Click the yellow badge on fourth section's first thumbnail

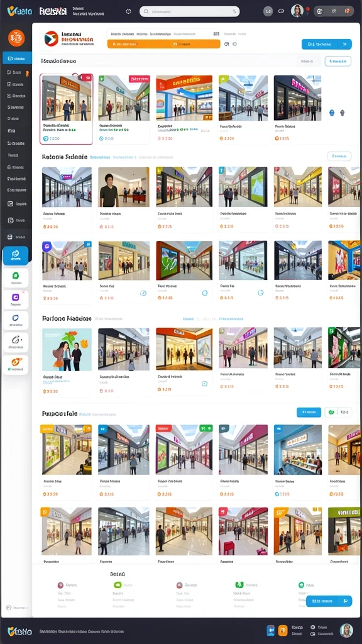[x=47, y=429]
